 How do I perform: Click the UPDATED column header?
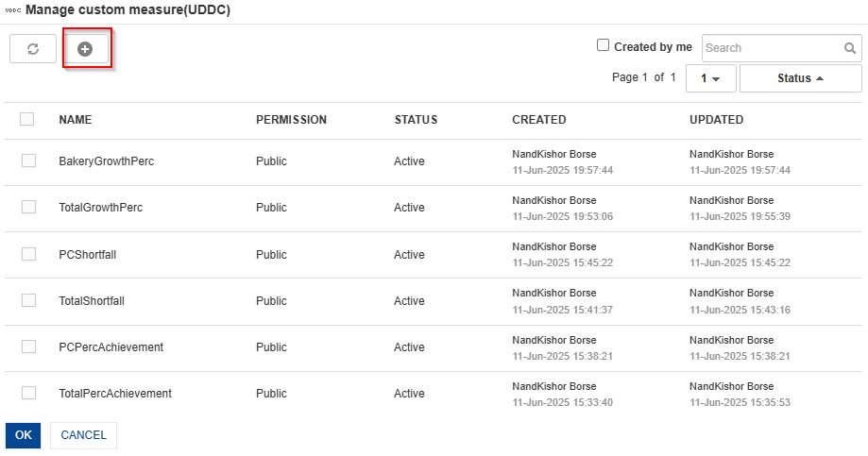[716, 120]
